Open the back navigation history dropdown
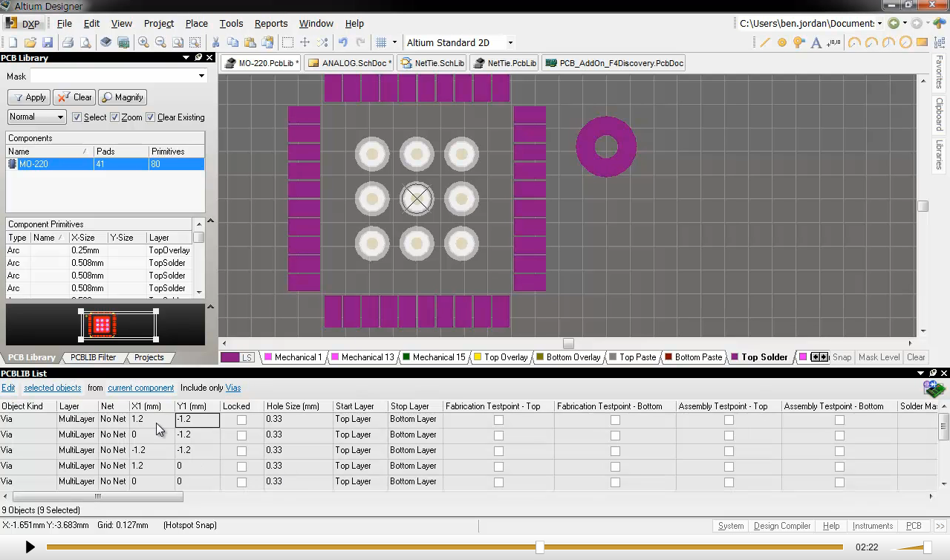950x560 pixels. coord(905,24)
